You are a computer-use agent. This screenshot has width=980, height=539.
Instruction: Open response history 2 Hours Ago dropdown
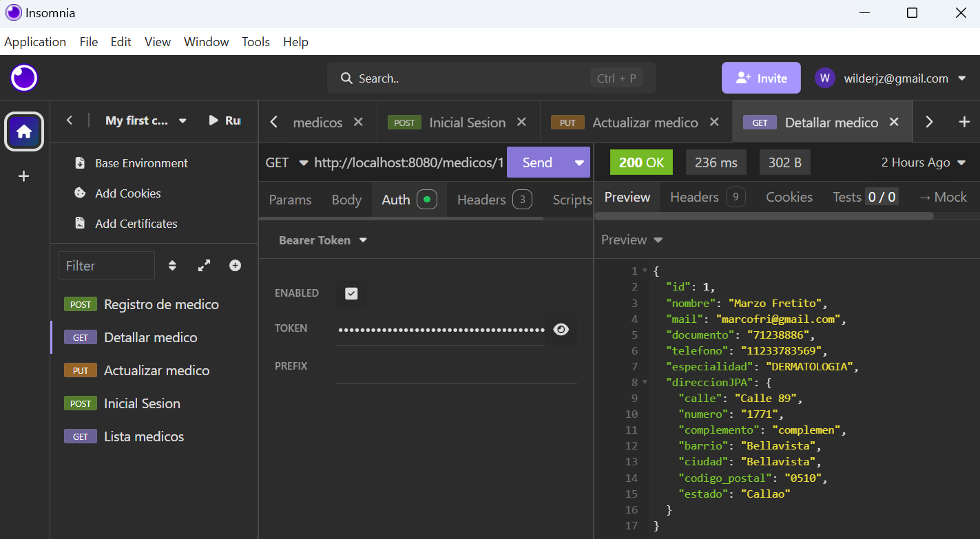click(x=924, y=162)
